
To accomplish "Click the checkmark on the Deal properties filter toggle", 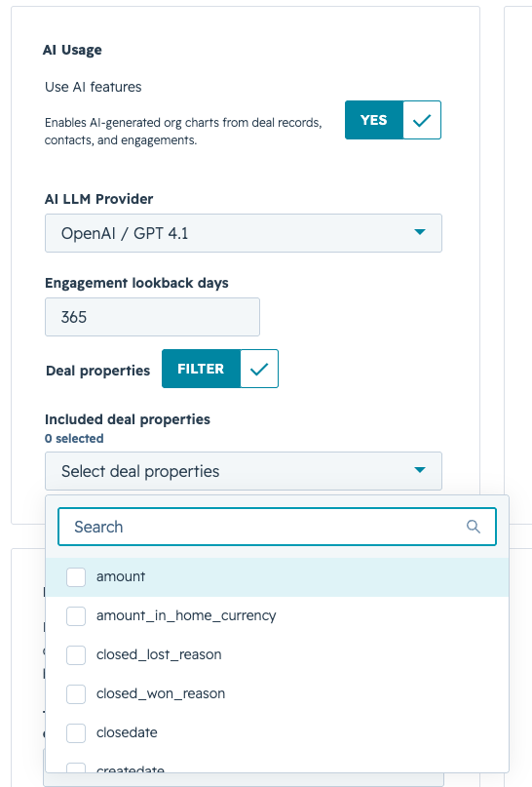I will [x=259, y=369].
